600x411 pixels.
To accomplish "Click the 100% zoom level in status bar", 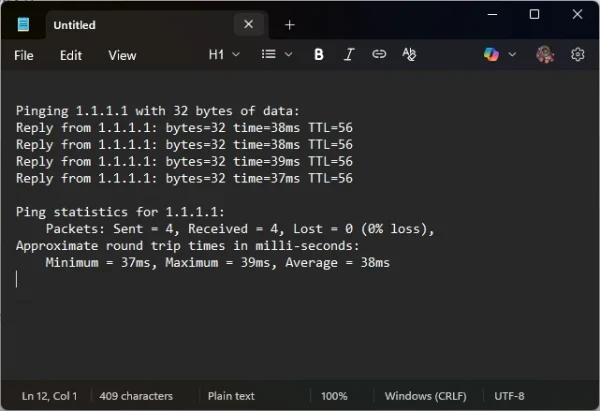I will (334, 396).
